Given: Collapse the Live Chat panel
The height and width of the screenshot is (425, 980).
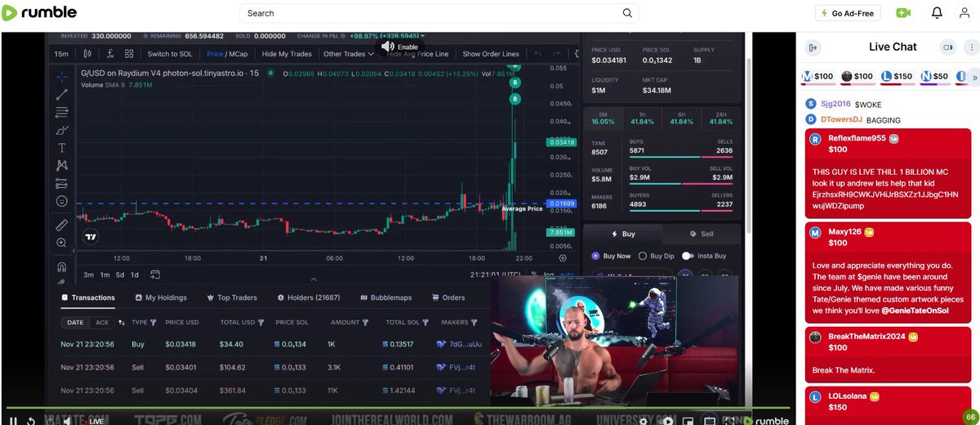Looking at the screenshot, I should pos(813,47).
